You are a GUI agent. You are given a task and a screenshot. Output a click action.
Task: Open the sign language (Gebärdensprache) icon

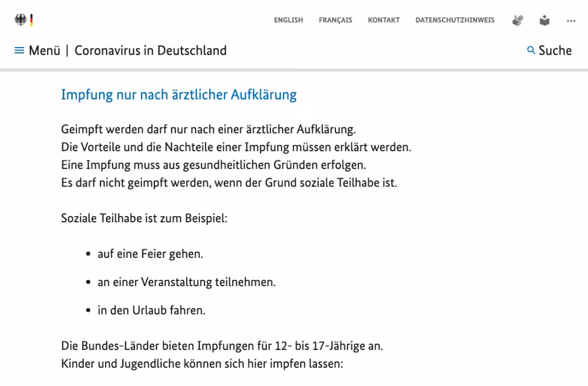(x=518, y=21)
